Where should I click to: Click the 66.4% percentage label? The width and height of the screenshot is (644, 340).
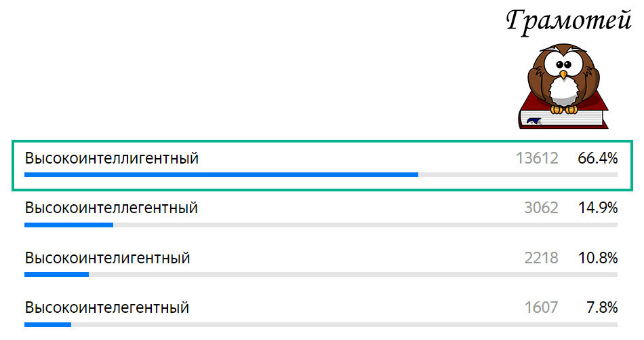tap(598, 158)
